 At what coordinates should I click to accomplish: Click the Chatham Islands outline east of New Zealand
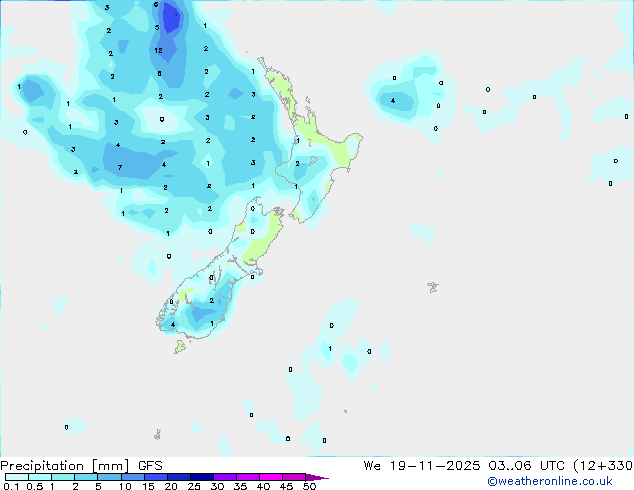click(x=433, y=287)
